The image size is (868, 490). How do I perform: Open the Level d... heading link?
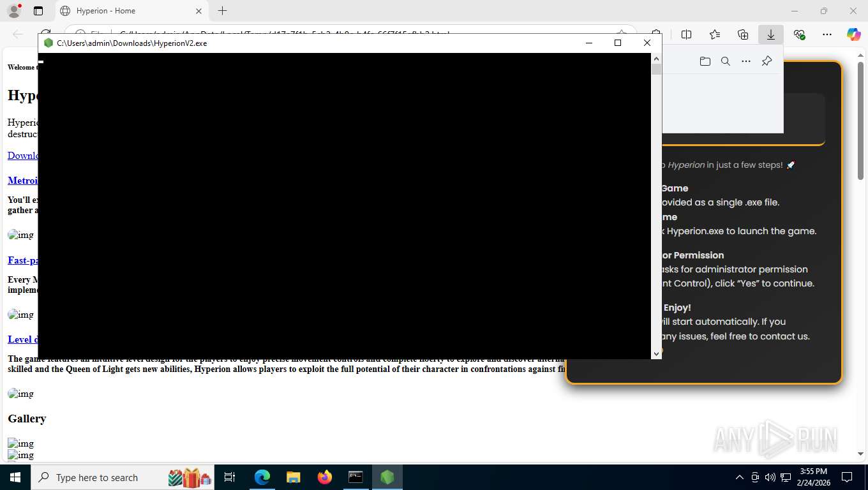point(23,339)
